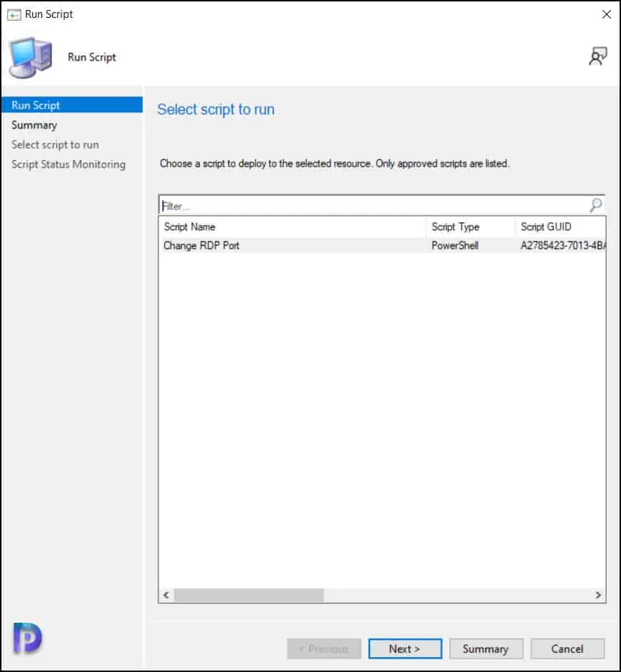Click the Run Script title bar window icon
Image resolution: width=621 pixels, height=672 pixels.
[14, 14]
